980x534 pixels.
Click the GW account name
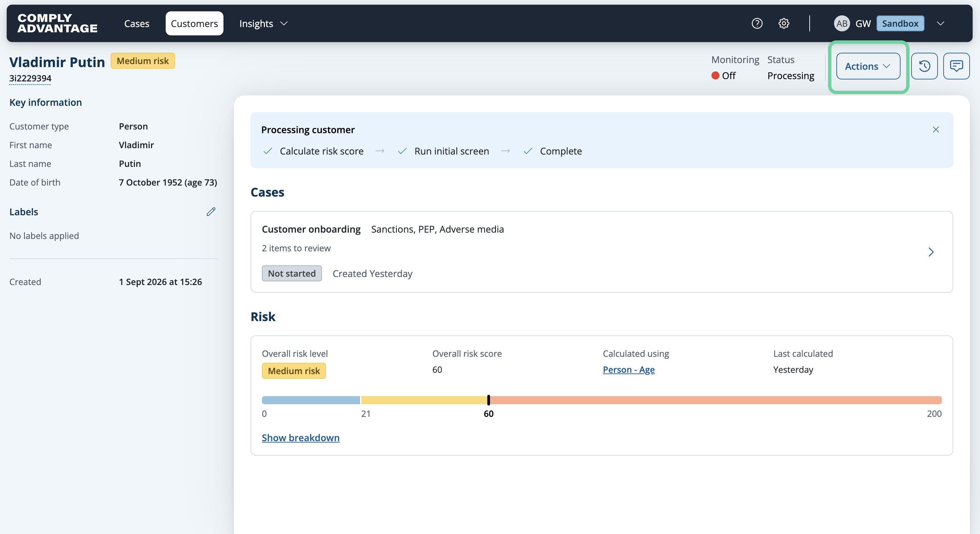pos(863,24)
